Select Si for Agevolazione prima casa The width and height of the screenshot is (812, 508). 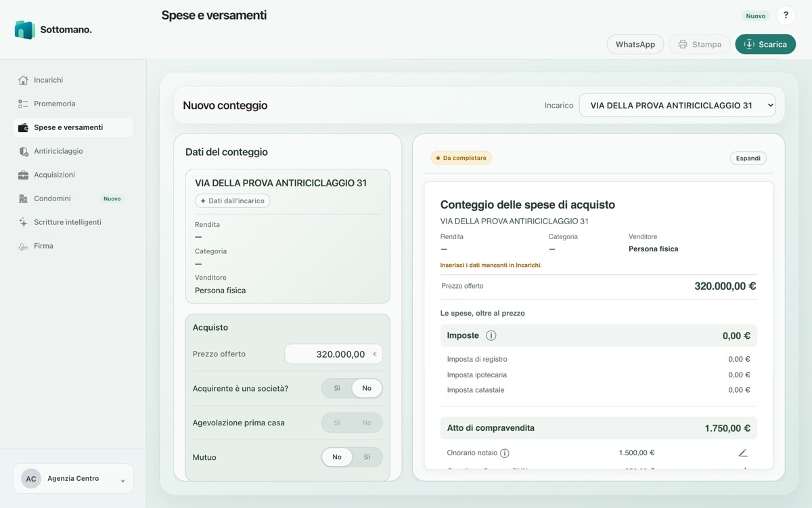pos(337,423)
